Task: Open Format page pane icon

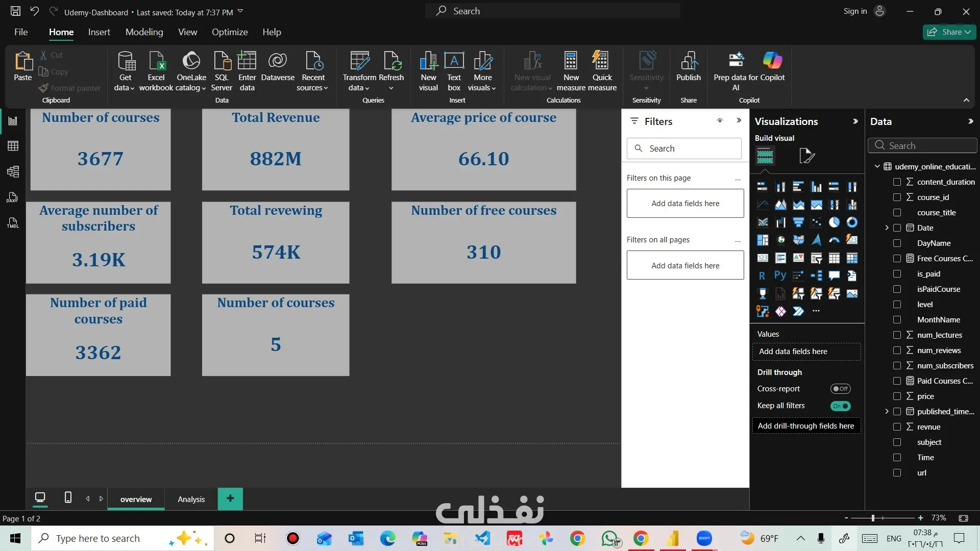Action: point(806,156)
